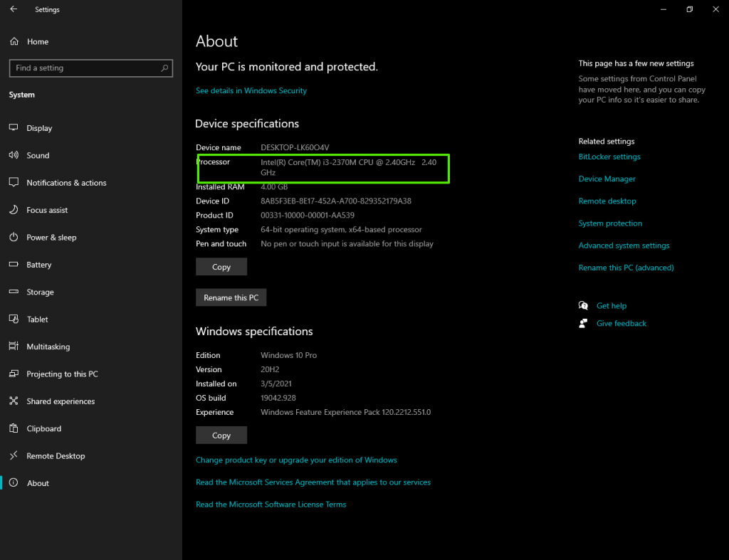The width and height of the screenshot is (729, 560).
Task: Open Clipboard settings
Action: click(44, 429)
